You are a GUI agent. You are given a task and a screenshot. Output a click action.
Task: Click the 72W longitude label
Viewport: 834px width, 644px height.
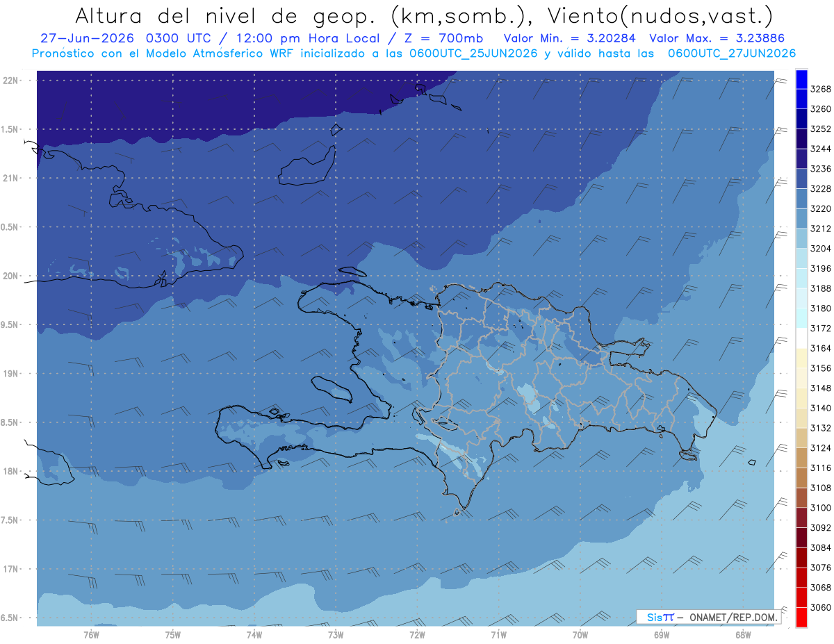pos(417,635)
